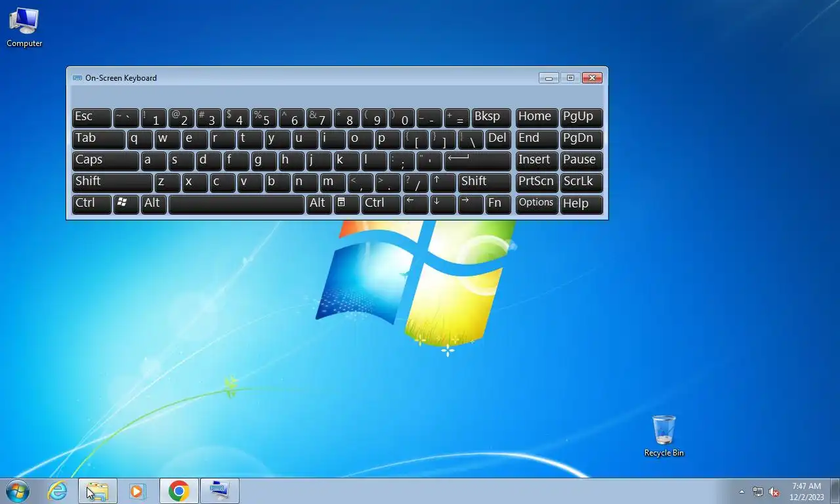The width and height of the screenshot is (840, 504).
Task: Click the Tab key
Action: [x=98, y=139]
